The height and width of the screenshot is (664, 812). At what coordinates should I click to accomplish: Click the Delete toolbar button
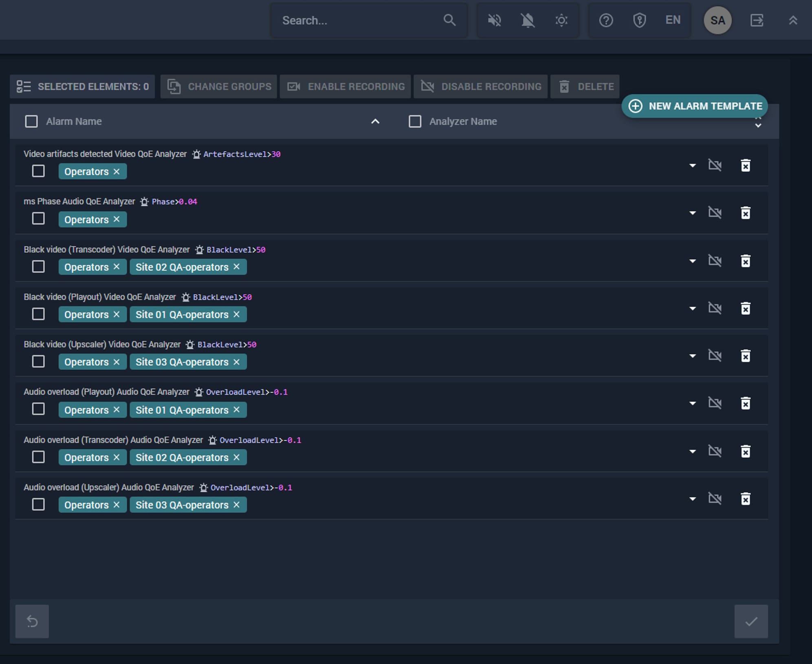(x=585, y=86)
